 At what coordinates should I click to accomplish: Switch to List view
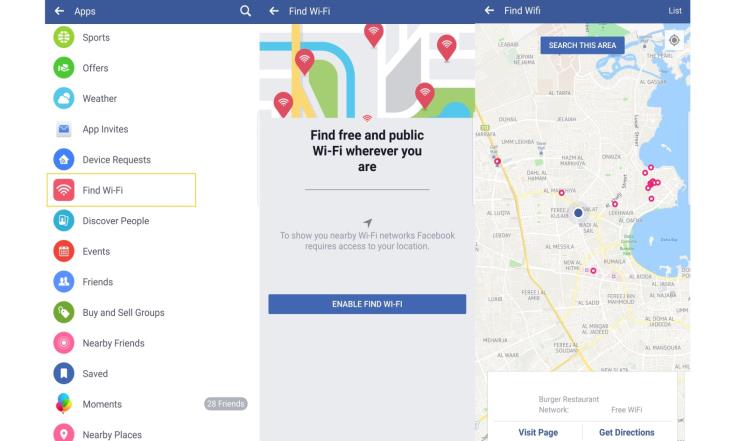(x=675, y=10)
